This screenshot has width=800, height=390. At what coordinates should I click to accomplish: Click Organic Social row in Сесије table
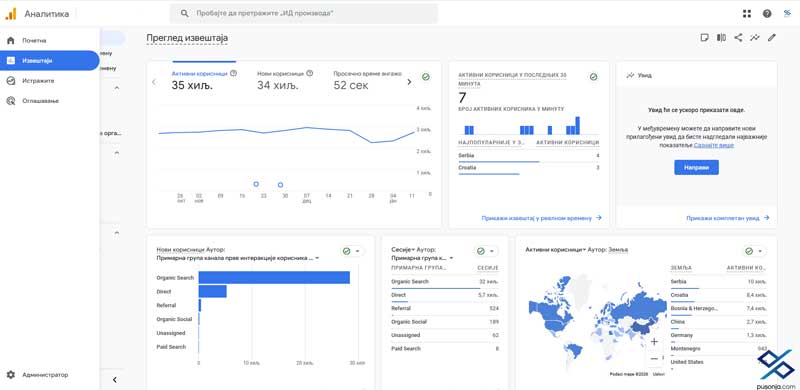(445, 322)
